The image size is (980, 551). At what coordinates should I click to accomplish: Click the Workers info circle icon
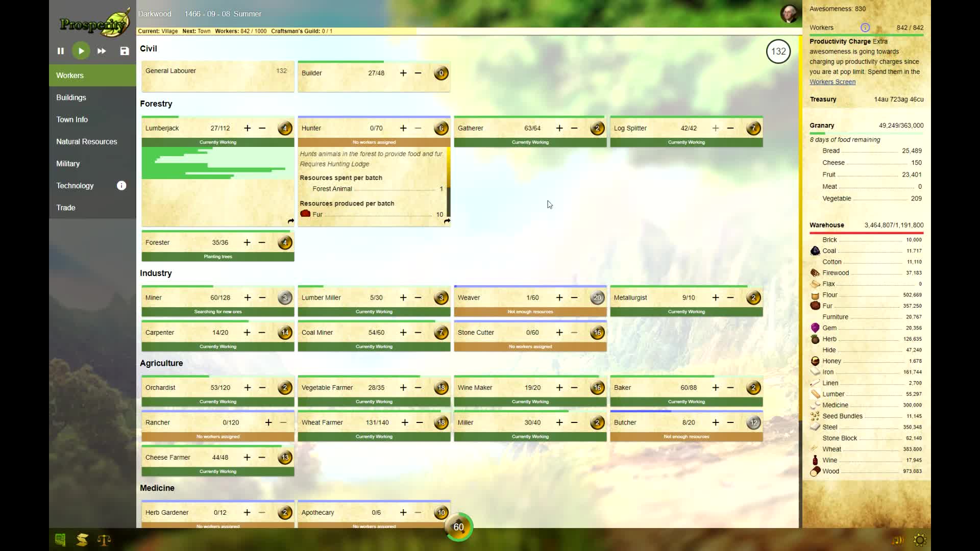[865, 28]
